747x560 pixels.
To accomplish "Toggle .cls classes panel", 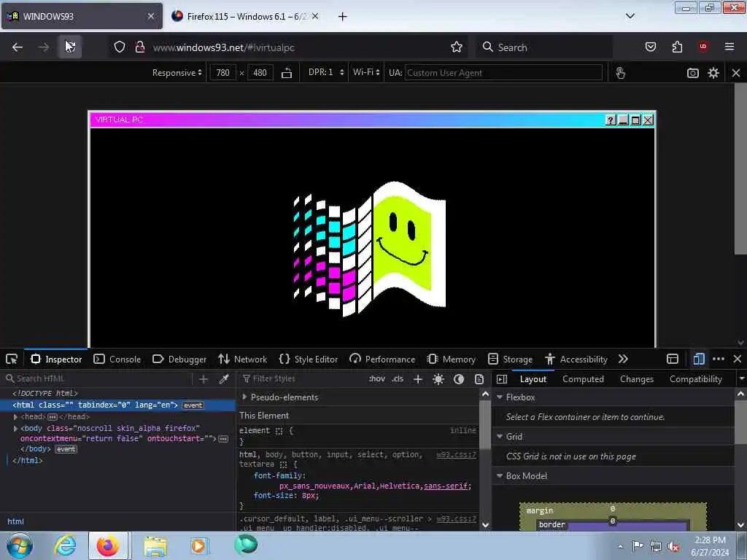I will coord(398,379).
